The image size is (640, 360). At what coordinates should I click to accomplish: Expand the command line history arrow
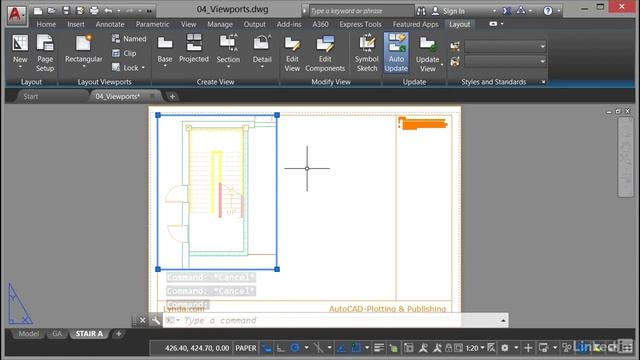coord(503,320)
